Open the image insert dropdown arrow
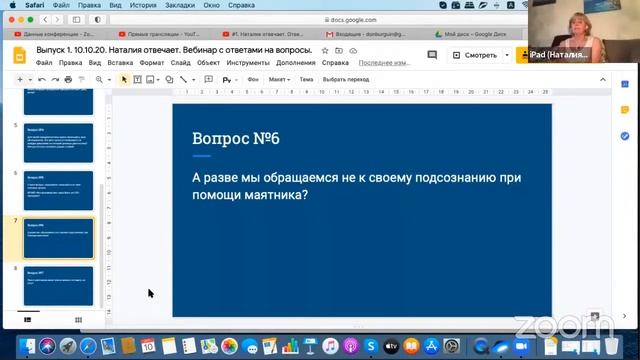Image resolution: width=640 pixels, height=360 pixels. pos(158,80)
